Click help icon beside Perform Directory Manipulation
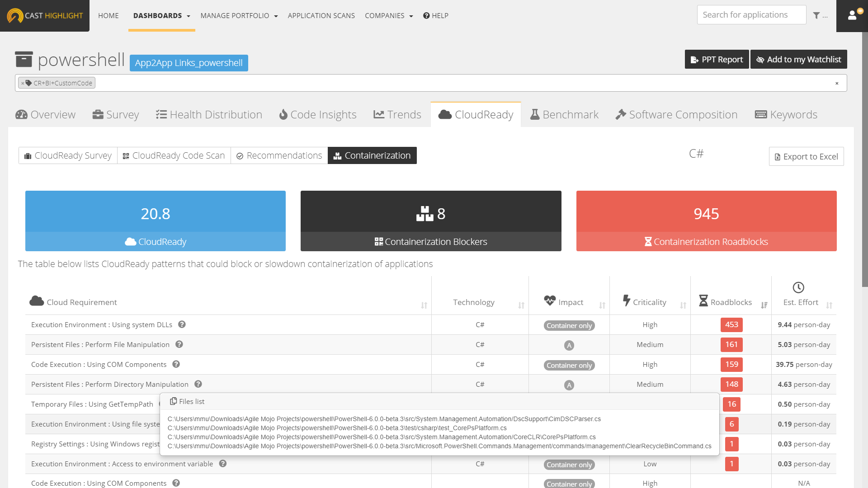The width and height of the screenshot is (868, 488). pyautogui.click(x=198, y=384)
